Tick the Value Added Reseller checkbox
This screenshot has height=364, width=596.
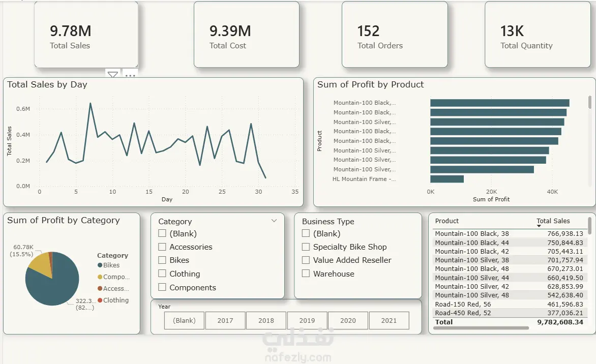[x=306, y=260]
